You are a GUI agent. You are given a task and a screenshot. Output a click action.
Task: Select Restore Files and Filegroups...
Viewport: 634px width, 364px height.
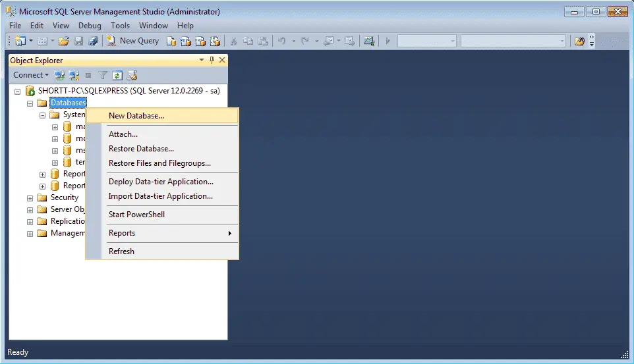point(162,163)
